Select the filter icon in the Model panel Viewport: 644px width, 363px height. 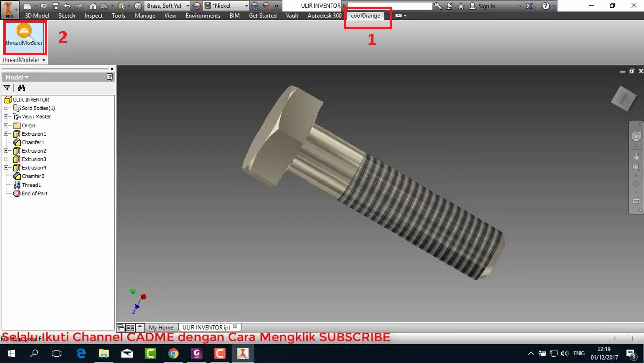point(7,87)
